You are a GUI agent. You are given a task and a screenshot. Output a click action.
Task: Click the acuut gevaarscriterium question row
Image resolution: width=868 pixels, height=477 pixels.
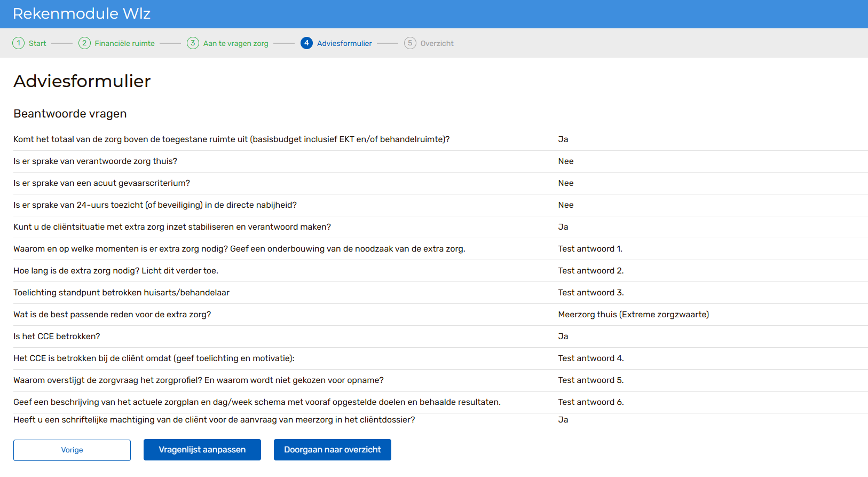tap(101, 183)
